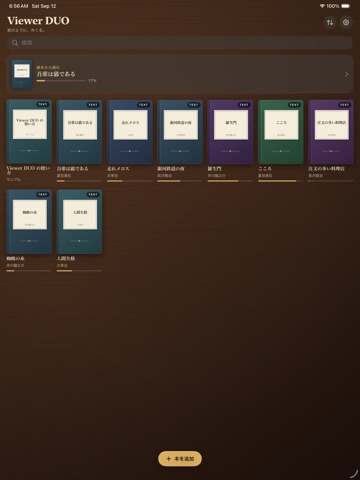Tap TEXT badge on 人間失格 cover
The height and width of the screenshot is (480, 360).
[93, 194]
